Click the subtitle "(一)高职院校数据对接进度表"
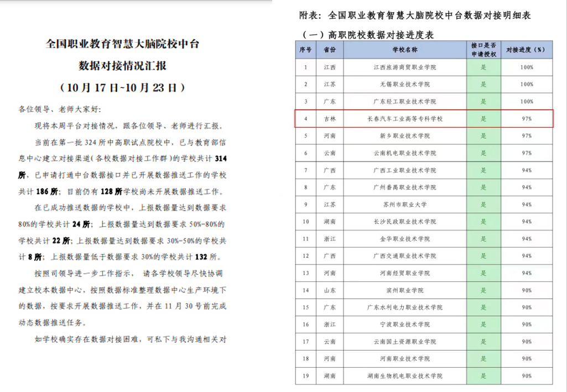This screenshot has width=567, height=392. tap(367, 35)
